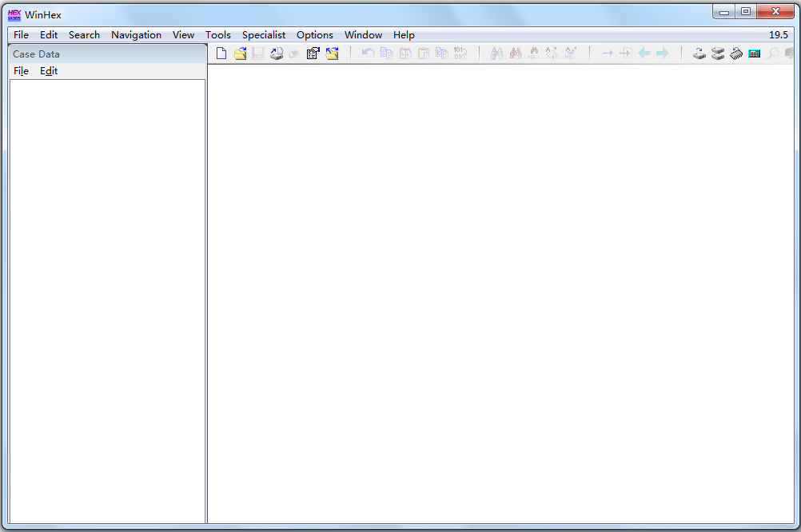The image size is (801, 532).
Task: Click the Go To Sector arrow-with-page icon
Action: [x=626, y=53]
